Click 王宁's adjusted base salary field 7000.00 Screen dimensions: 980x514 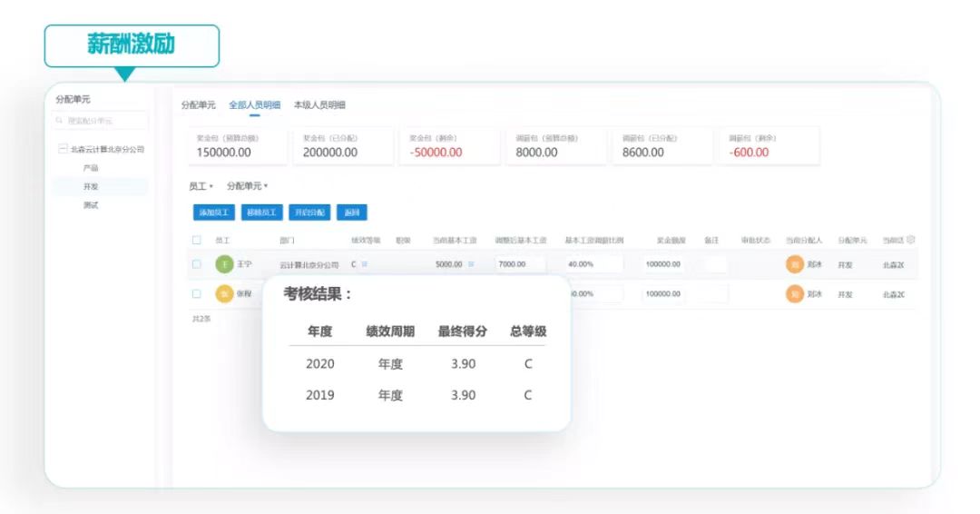click(520, 264)
